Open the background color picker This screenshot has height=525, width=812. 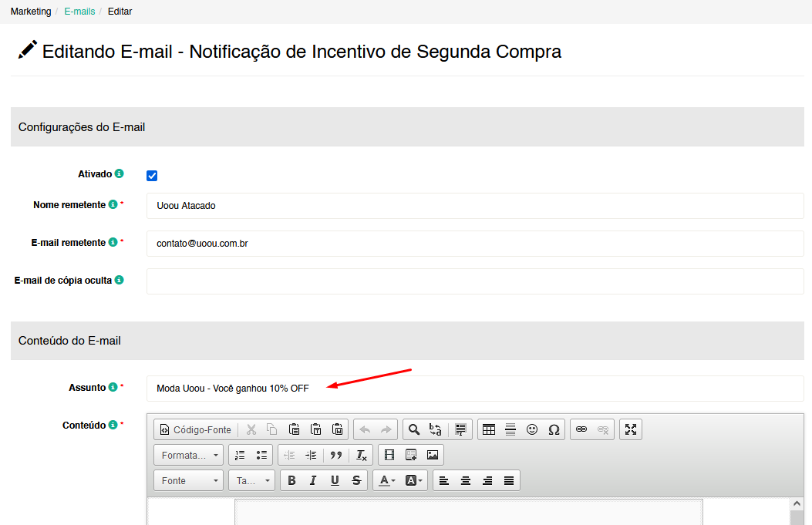tap(413, 480)
